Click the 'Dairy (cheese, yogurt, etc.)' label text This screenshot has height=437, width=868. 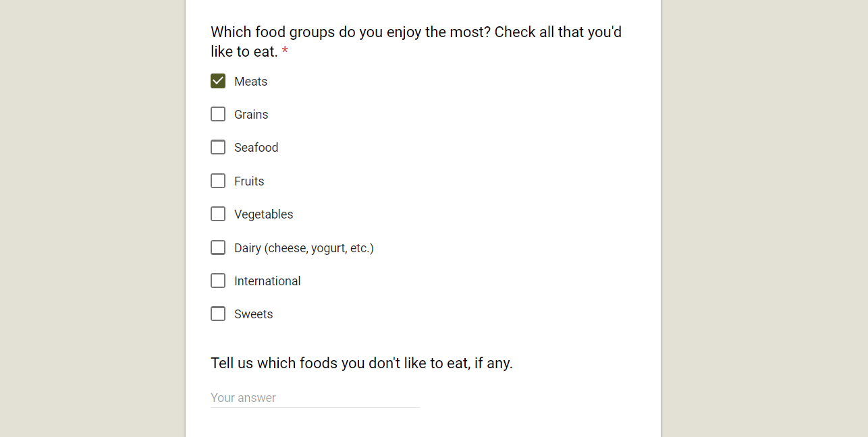304,248
